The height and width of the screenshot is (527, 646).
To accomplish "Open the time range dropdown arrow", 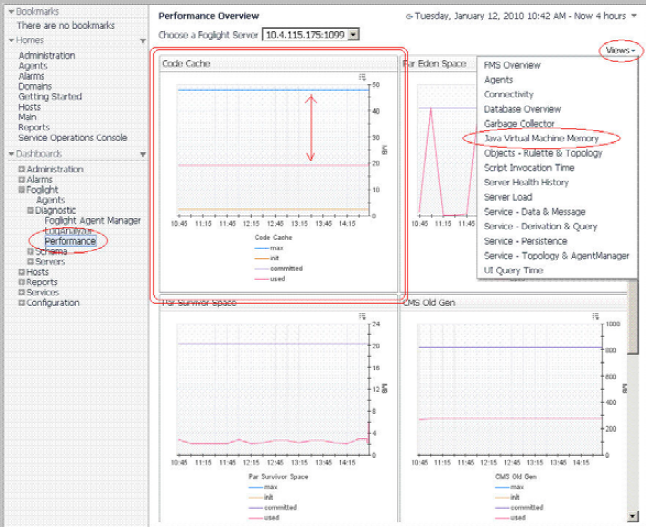I will point(632,17).
